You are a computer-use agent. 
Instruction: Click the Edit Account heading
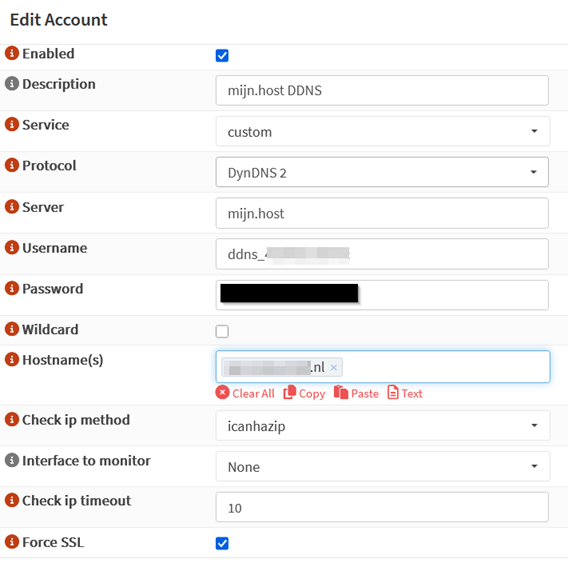point(59,20)
